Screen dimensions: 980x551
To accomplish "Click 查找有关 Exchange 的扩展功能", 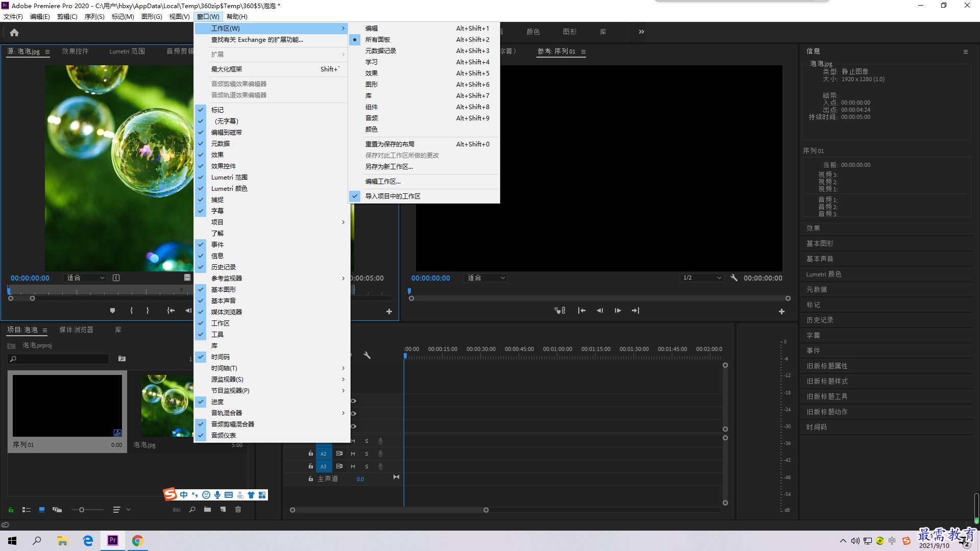I will 272,40.
